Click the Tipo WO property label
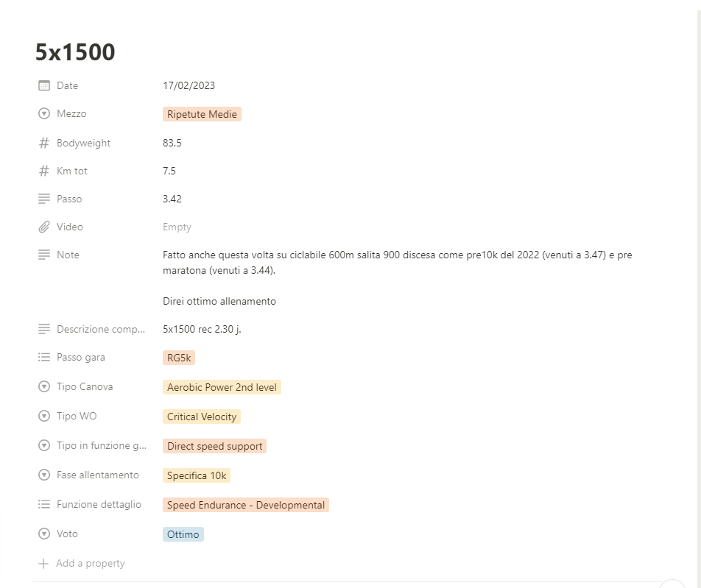The height and width of the screenshot is (588, 701). [x=77, y=416]
